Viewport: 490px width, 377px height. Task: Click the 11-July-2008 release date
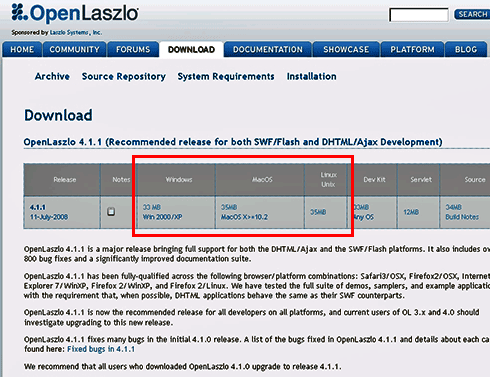click(49, 217)
